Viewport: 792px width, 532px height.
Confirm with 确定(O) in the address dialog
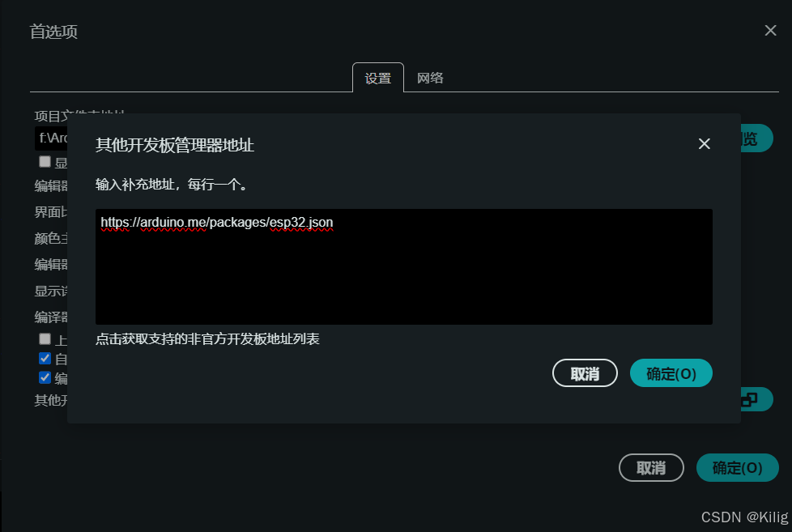[x=671, y=373]
